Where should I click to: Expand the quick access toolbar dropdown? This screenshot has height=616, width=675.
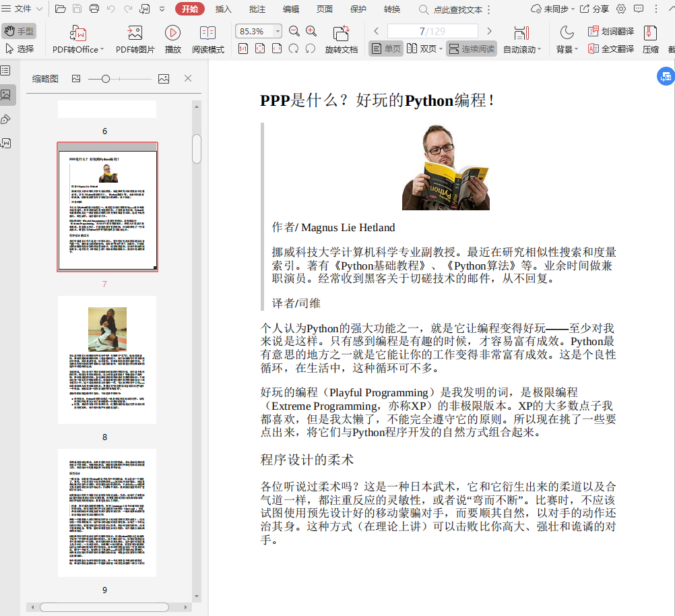pos(162,9)
